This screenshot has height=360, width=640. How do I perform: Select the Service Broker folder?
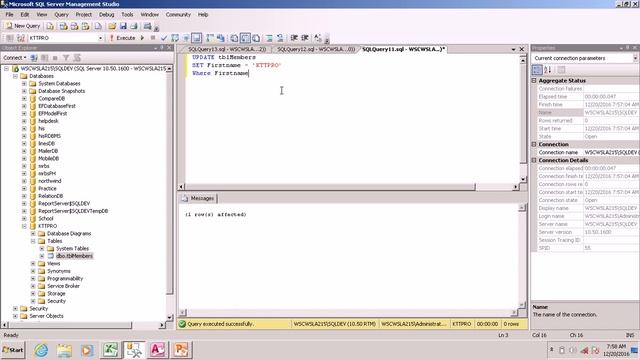tap(63, 286)
